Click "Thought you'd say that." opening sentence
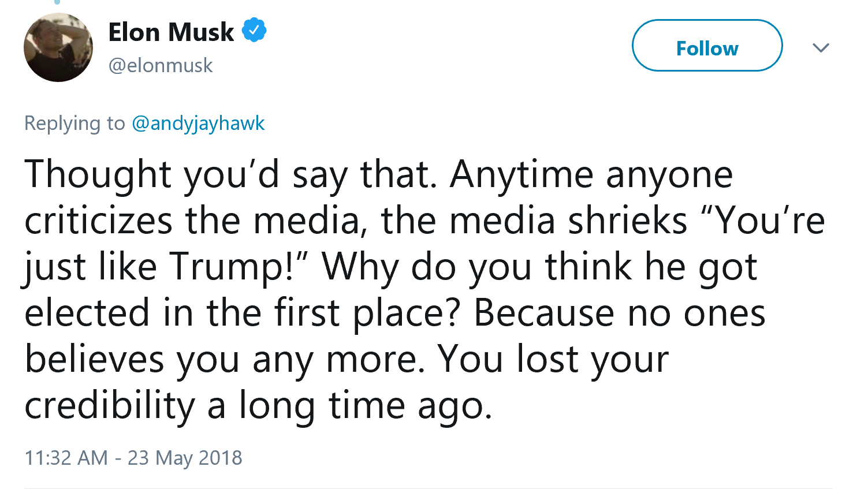 231,174
